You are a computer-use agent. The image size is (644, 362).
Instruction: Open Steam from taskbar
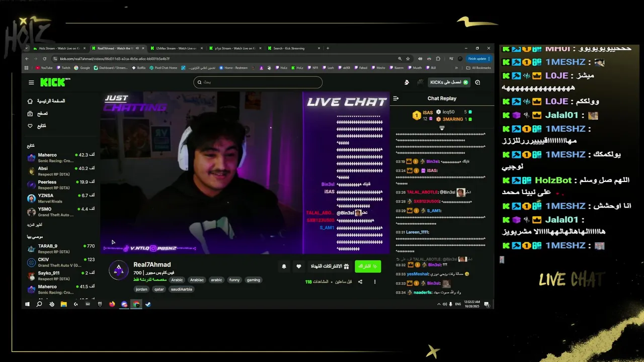148,304
